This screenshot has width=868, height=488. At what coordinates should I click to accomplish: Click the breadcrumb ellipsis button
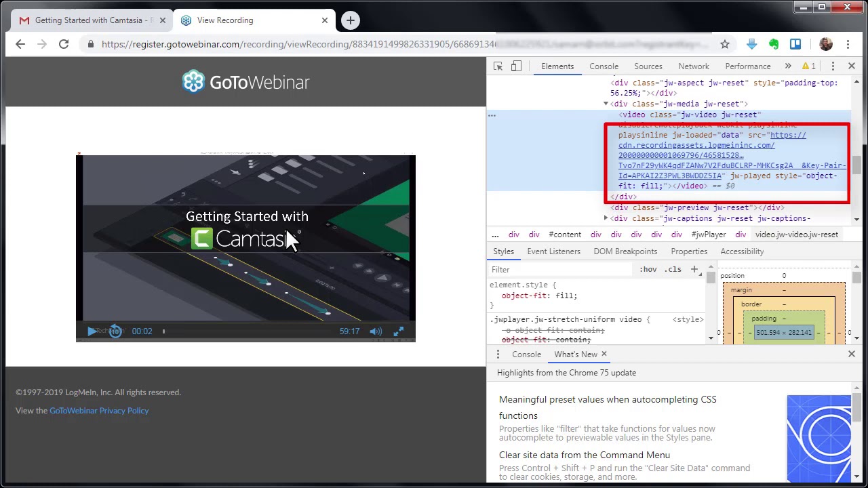495,235
